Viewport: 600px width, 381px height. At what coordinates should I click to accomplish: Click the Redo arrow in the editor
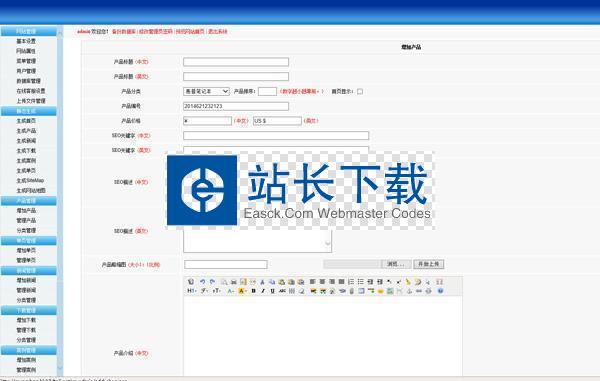212,282
